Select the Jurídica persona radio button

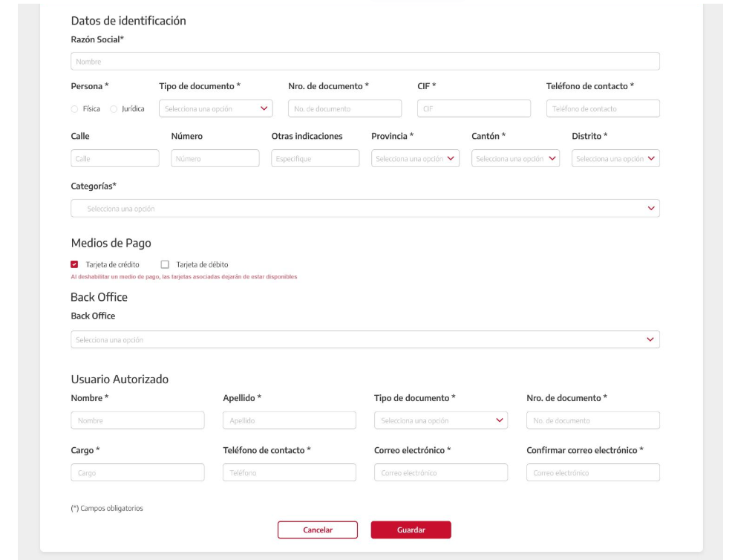[x=114, y=109]
